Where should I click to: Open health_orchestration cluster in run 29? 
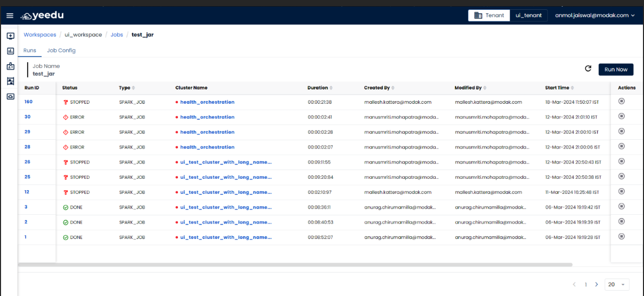207,132
